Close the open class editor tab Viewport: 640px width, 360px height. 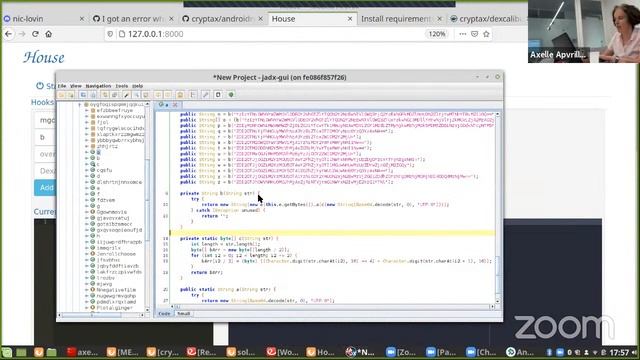coord(175,105)
